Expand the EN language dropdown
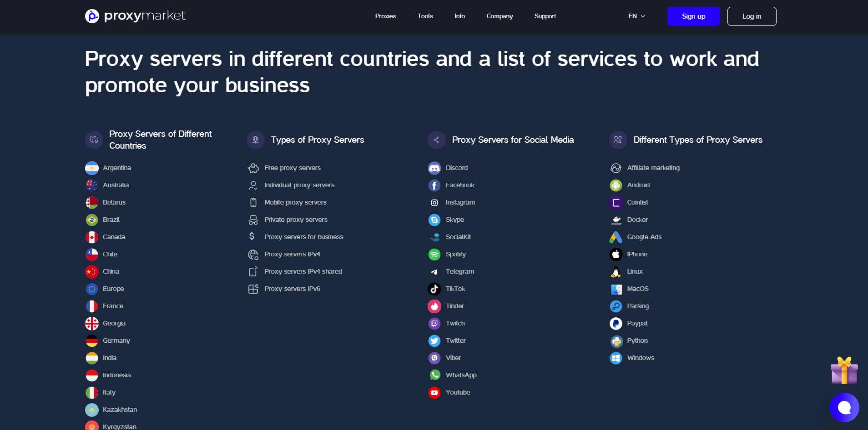Screen dimensions: 868x430 pos(637,16)
